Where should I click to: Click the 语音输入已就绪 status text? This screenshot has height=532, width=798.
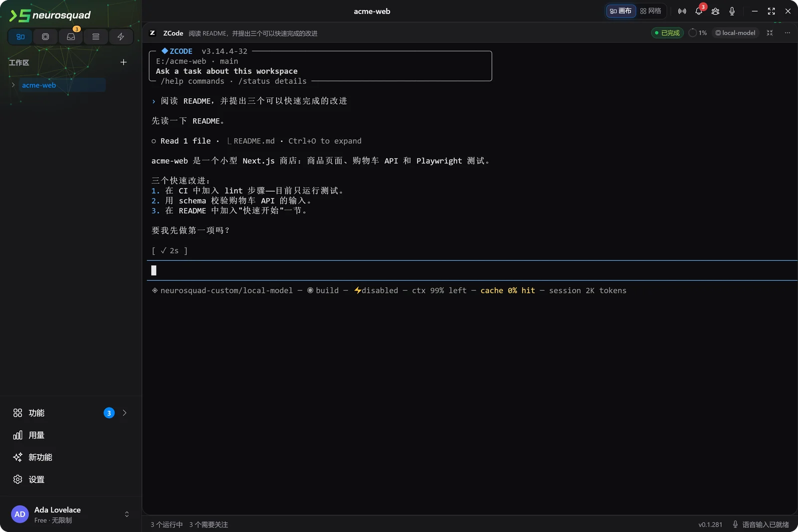(766, 525)
